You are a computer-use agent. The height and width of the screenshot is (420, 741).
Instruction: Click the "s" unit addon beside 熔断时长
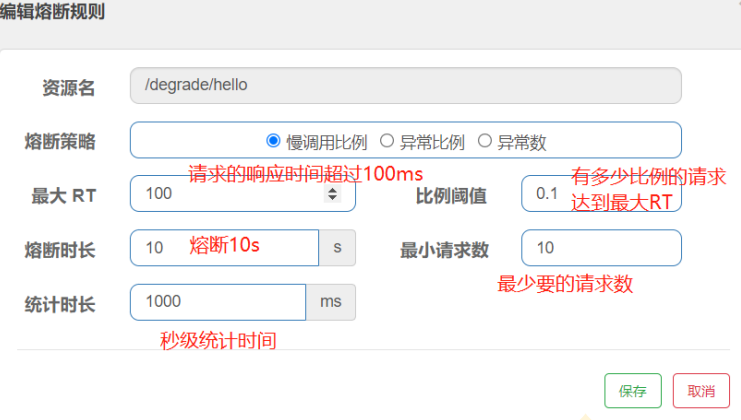(x=337, y=248)
